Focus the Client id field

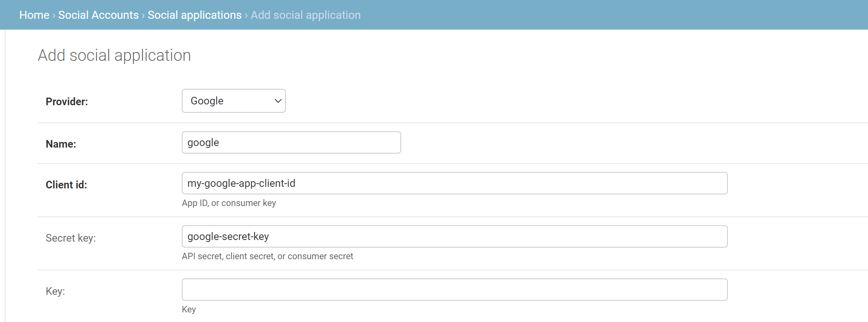tap(454, 183)
